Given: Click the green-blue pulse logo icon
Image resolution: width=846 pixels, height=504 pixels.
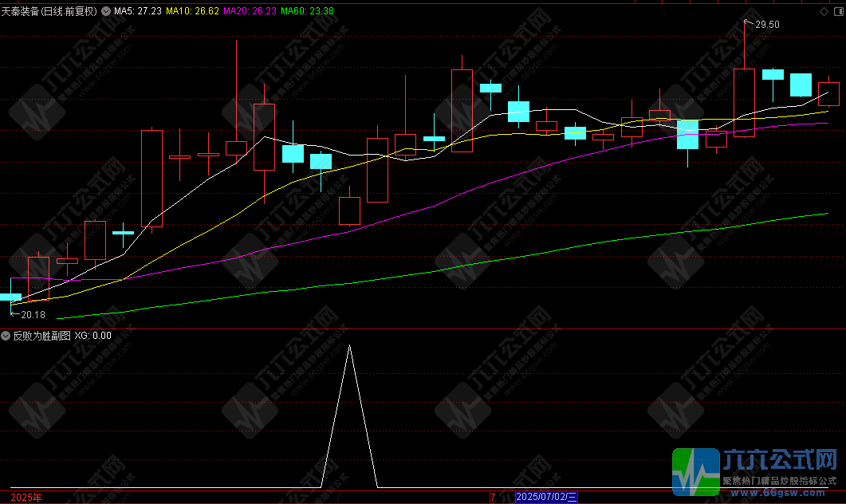Looking at the screenshot, I should coord(695,471).
